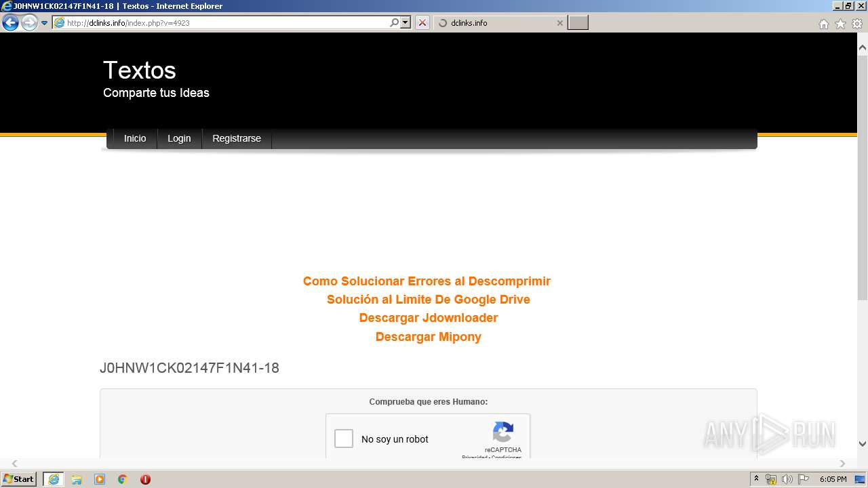Click the Show desktop tray button

861,479
